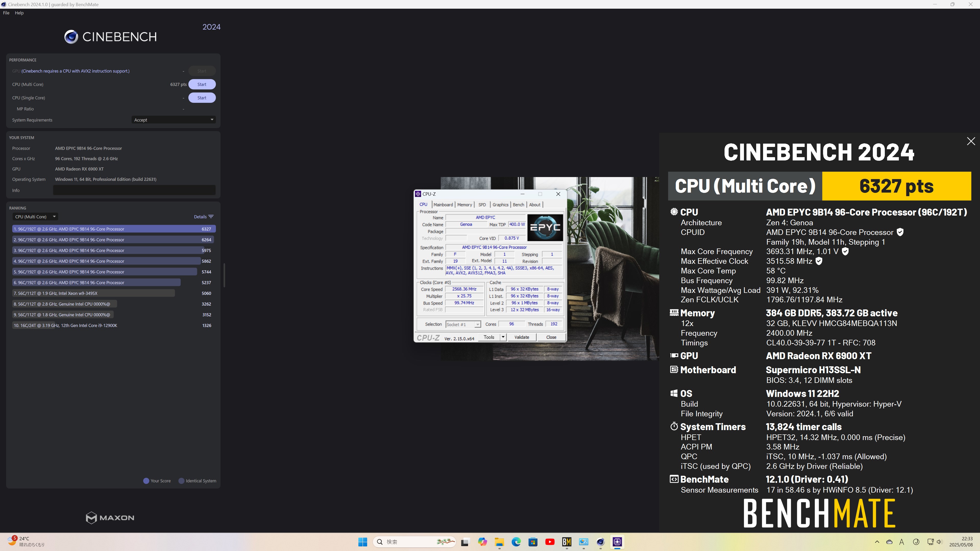This screenshot has width=980, height=551.
Task: Open the Windows Start menu
Action: [363, 542]
